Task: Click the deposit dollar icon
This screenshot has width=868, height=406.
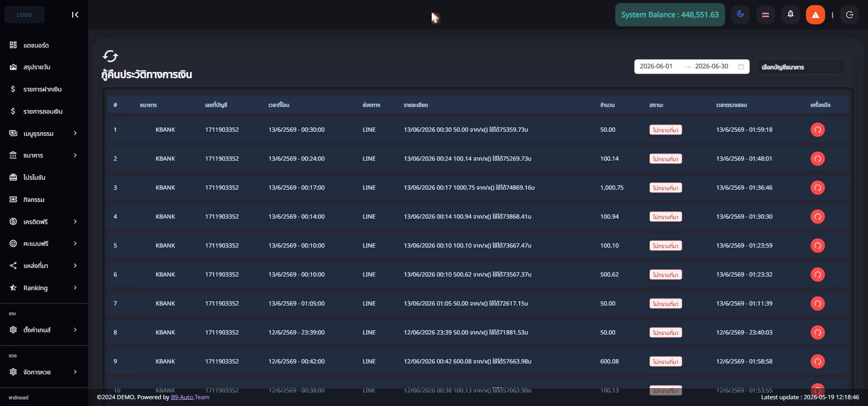Action: point(13,89)
